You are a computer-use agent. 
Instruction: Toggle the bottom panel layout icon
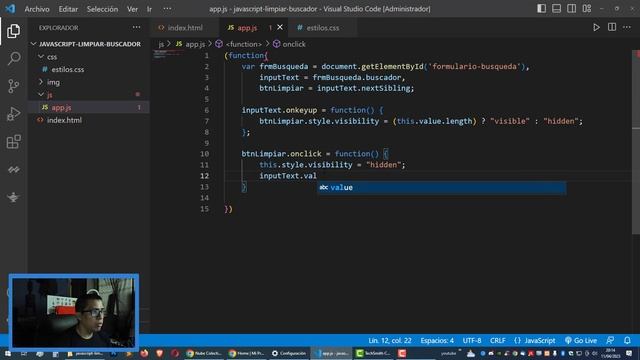click(556, 9)
